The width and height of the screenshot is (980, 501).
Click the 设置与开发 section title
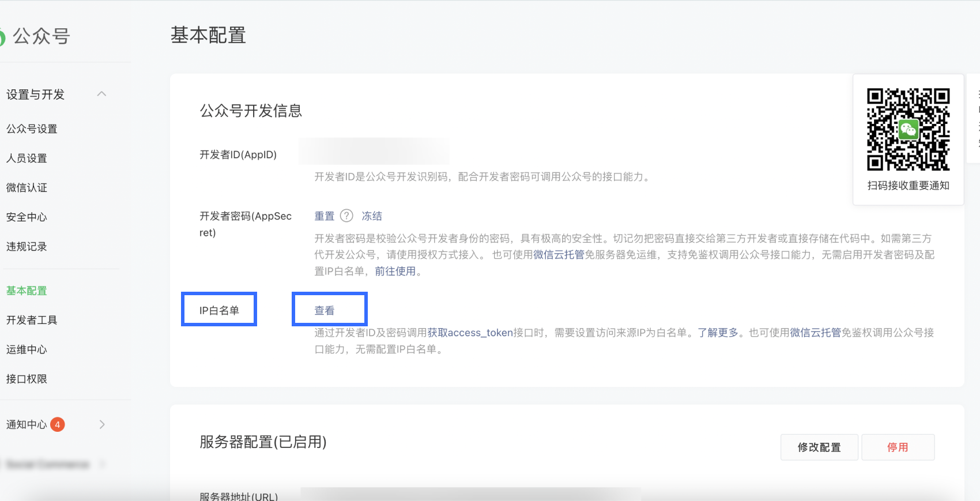coord(35,95)
